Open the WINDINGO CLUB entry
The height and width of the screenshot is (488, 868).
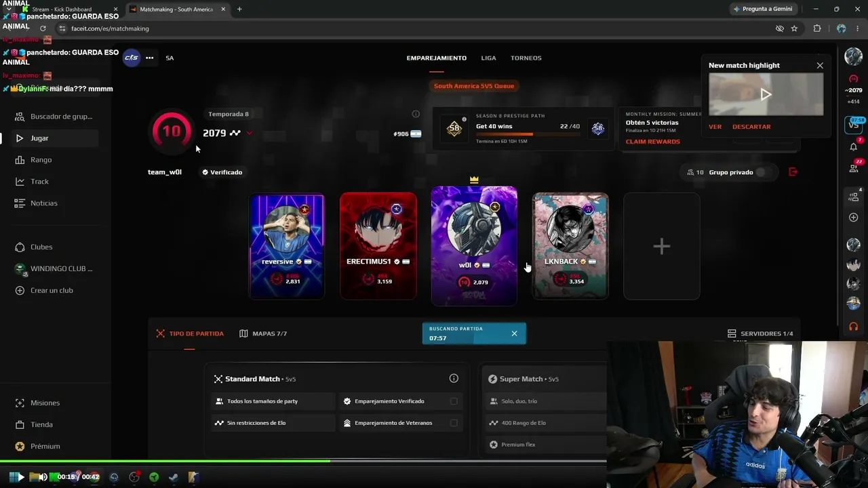(x=56, y=268)
